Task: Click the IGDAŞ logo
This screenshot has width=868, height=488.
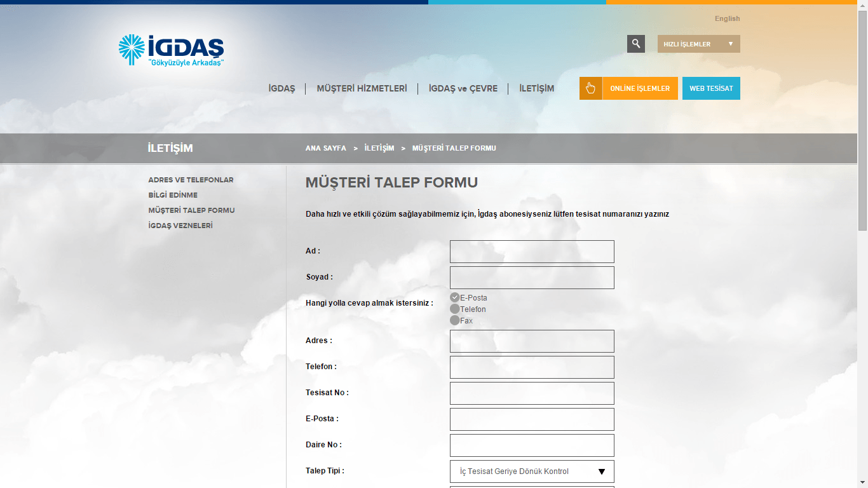Action: [171, 51]
